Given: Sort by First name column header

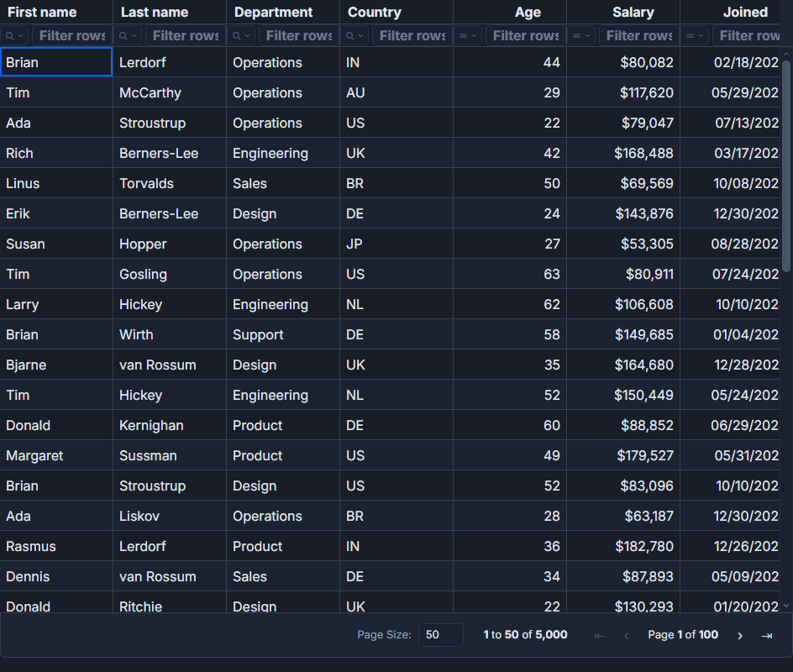Looking at the screenshot, I should pos(56,12).
